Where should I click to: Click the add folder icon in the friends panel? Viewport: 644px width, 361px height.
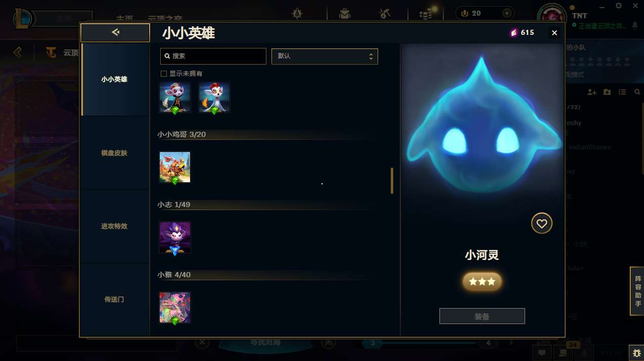(x=607, y=92)
